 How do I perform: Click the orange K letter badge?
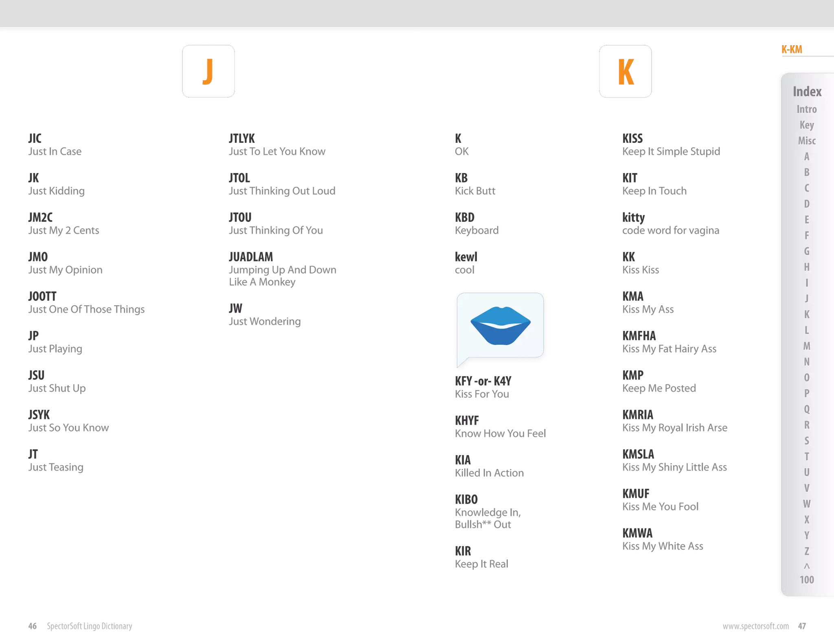625,70
